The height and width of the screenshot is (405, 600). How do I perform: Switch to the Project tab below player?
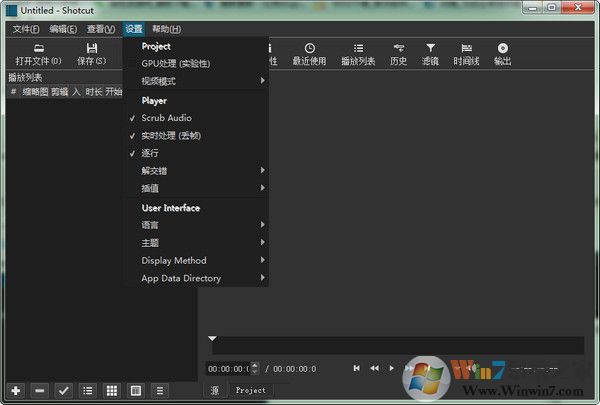pyautogui.click(x=251, y=390)
